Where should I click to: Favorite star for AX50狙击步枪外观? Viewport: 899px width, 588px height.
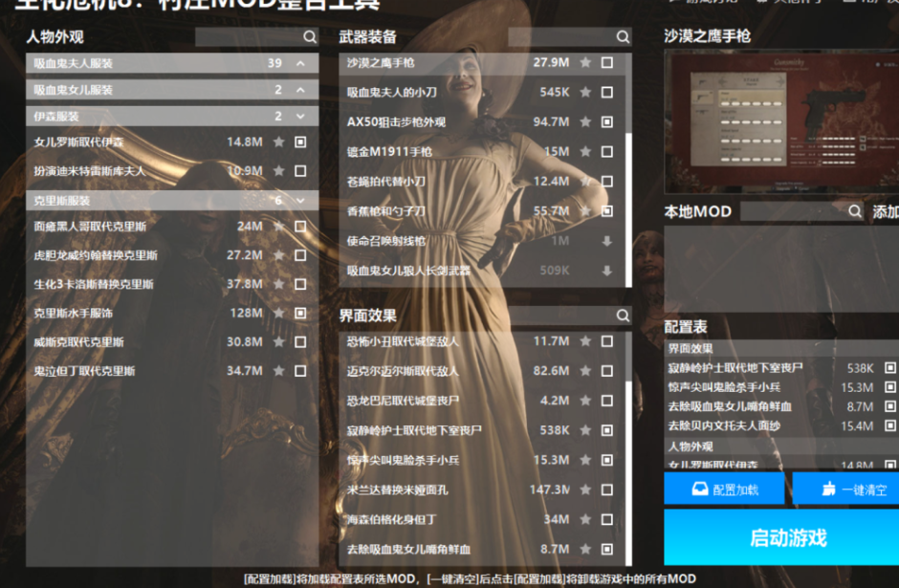[585, 121]
